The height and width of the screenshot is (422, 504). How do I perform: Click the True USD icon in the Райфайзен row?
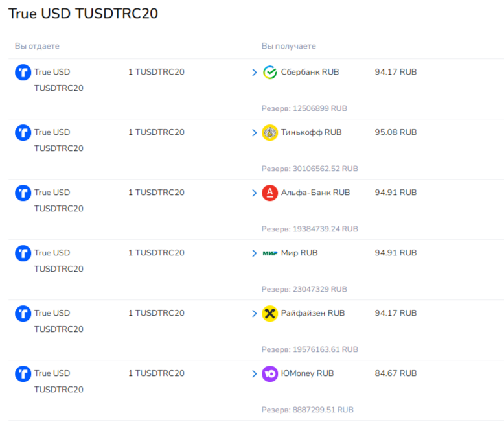[x=23, y=313]
